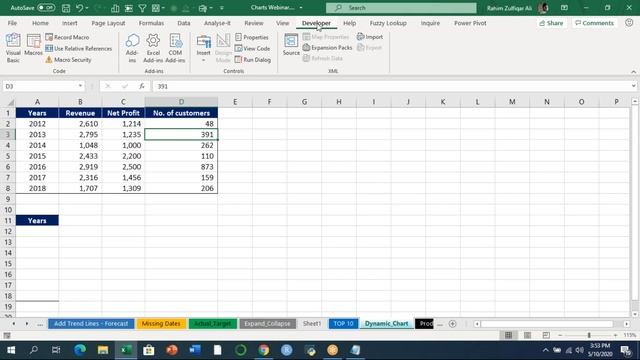
Task: Click Run Dialog
Action: (x=253, y=60)
